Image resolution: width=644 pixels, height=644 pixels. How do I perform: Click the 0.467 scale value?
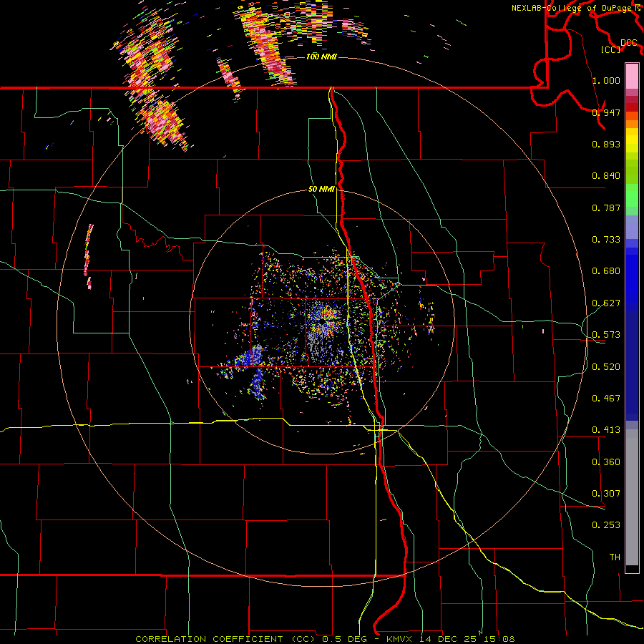pyautogui.click(x=606, y=399)
